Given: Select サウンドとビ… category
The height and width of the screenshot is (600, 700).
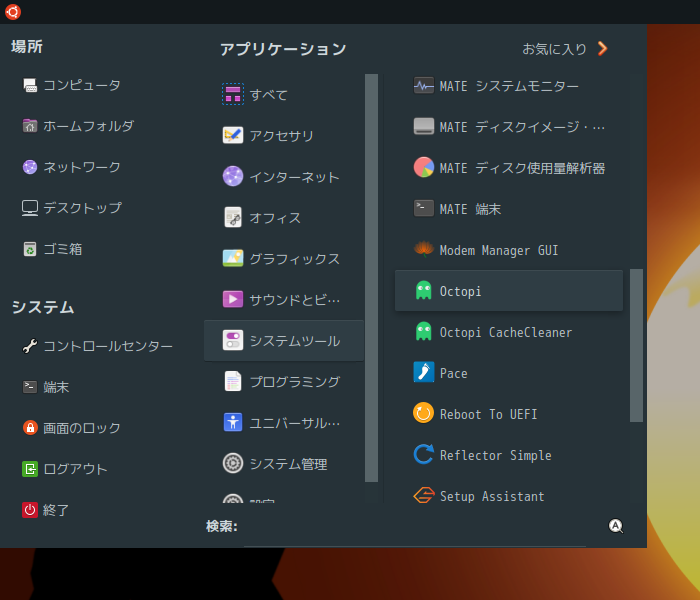Looking at the screenshot, I should pyautogui.click(x=283, y=299).
